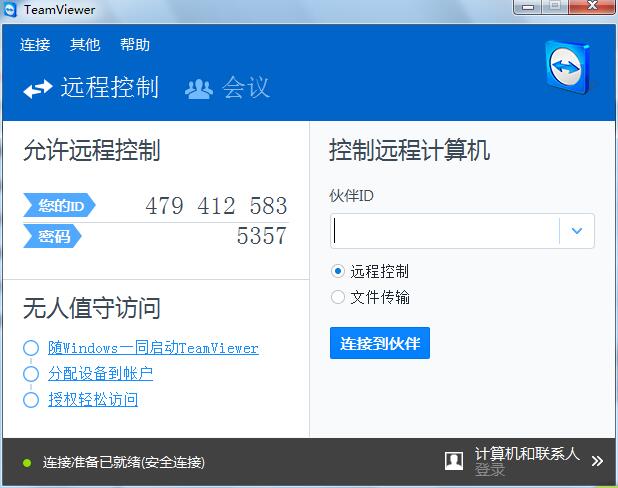Image resolution: width=618 pixels, height=488 pixels.
Task: Open the 伙伴ID dropdown arrow
Action: pos(577,231)
